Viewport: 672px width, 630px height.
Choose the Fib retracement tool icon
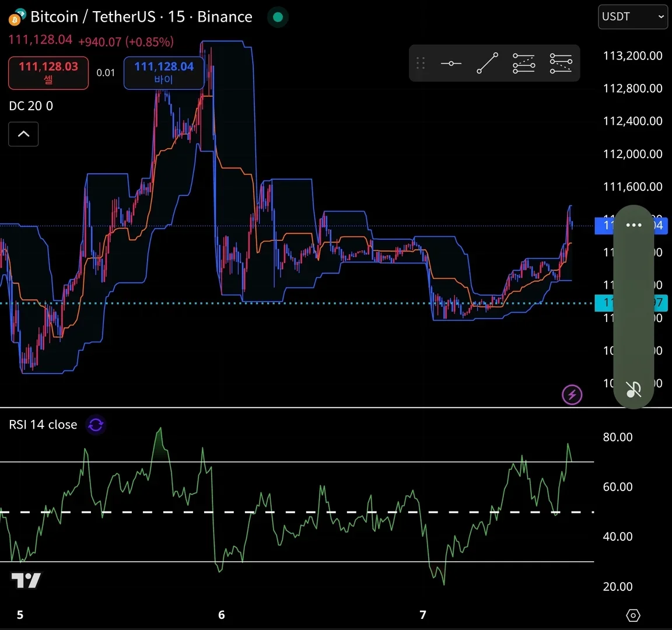tap(524, 63)
